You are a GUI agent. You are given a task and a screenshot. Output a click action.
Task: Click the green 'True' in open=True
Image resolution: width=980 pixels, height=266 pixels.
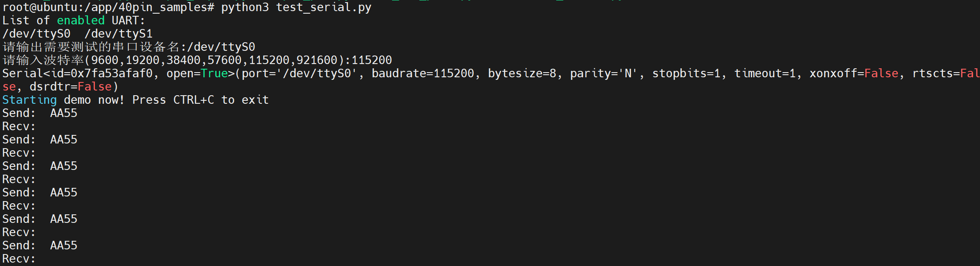click(x=214, y=73)
